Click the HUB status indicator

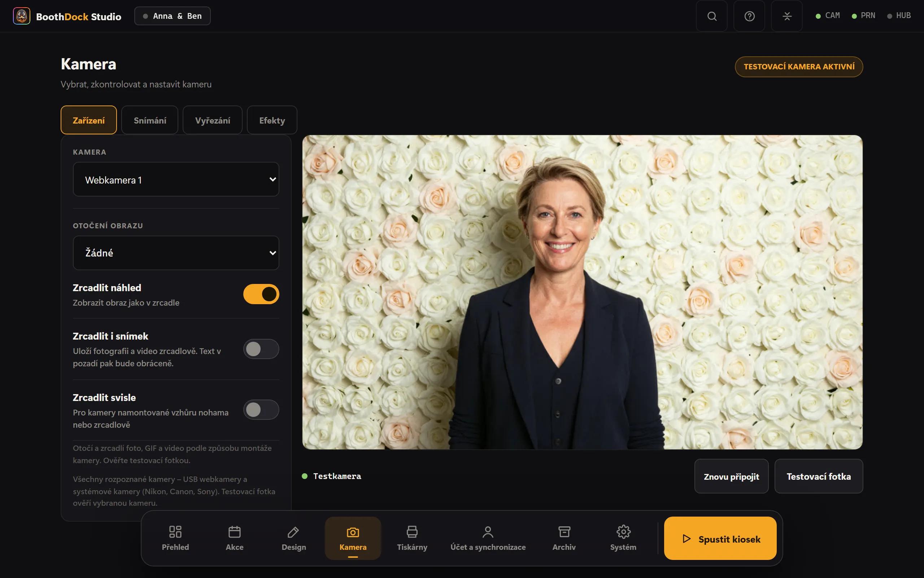click(899, 16)
